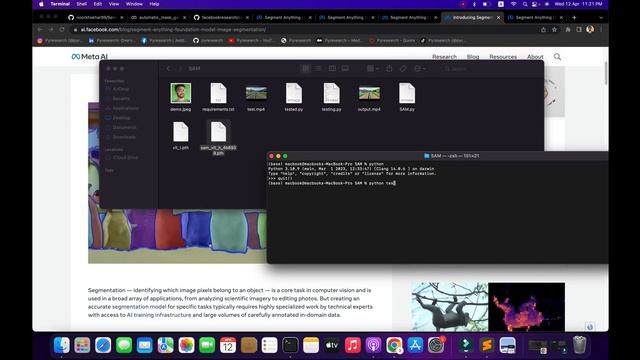The height and width of the screenshot is (360, 640).
Task: Switch to automatic_mask_generator browser tab
Action: 158,18
